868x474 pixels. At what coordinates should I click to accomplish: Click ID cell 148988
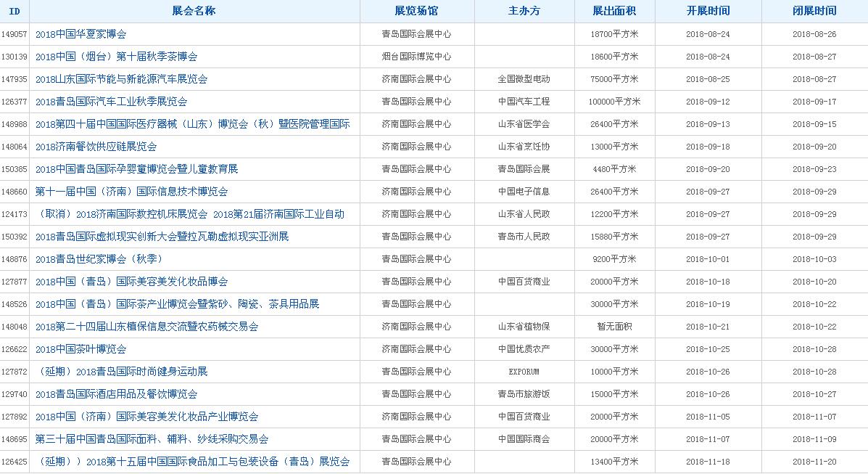pyautogui.click(x=14, y=124)
